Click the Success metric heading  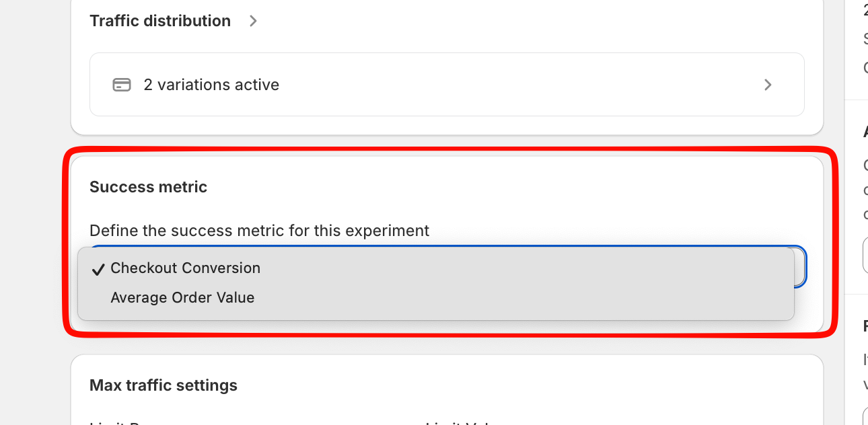tap(148, 187)
